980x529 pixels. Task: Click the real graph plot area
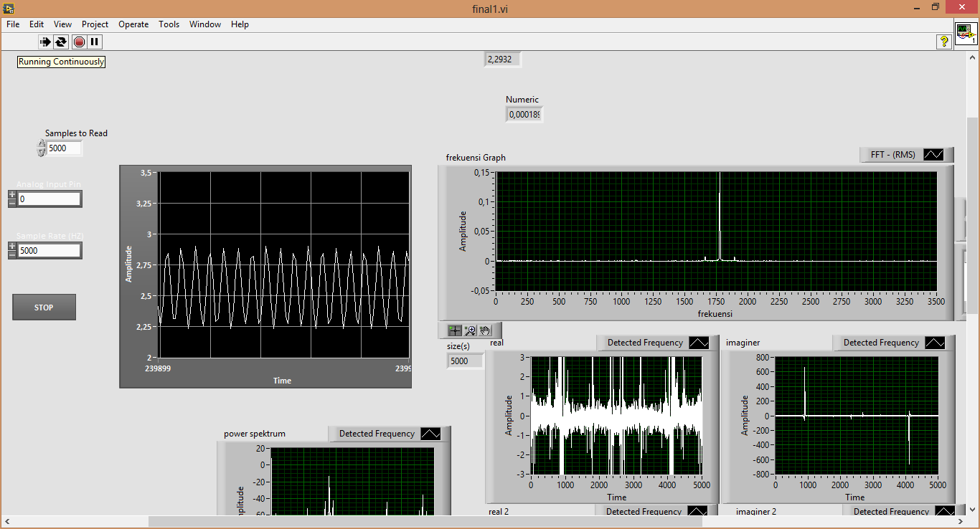click(x=616, y=416)
